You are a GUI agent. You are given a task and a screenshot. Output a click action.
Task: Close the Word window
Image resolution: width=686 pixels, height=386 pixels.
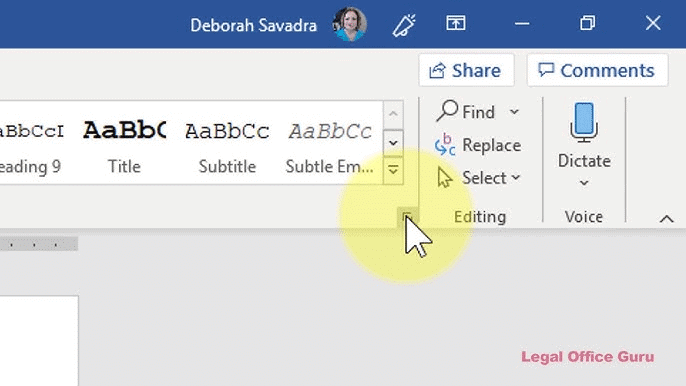pos(653,23)
